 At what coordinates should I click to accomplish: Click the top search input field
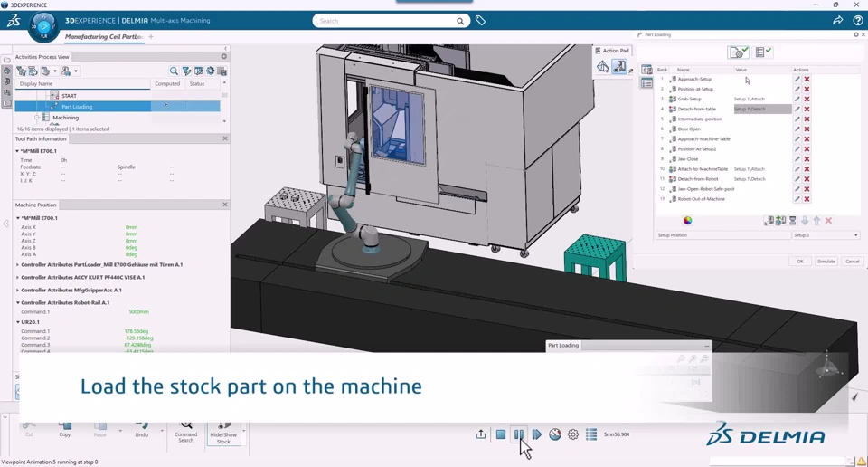[x=385, y=21]
